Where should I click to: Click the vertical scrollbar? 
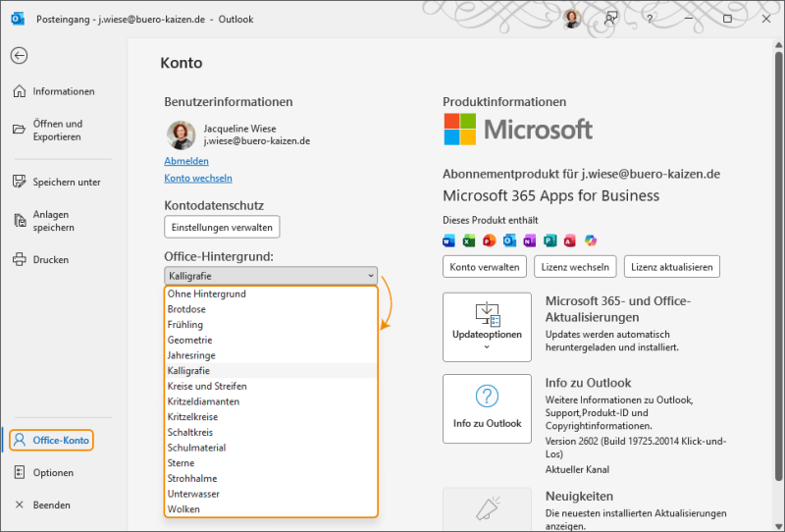pos(778,265)
